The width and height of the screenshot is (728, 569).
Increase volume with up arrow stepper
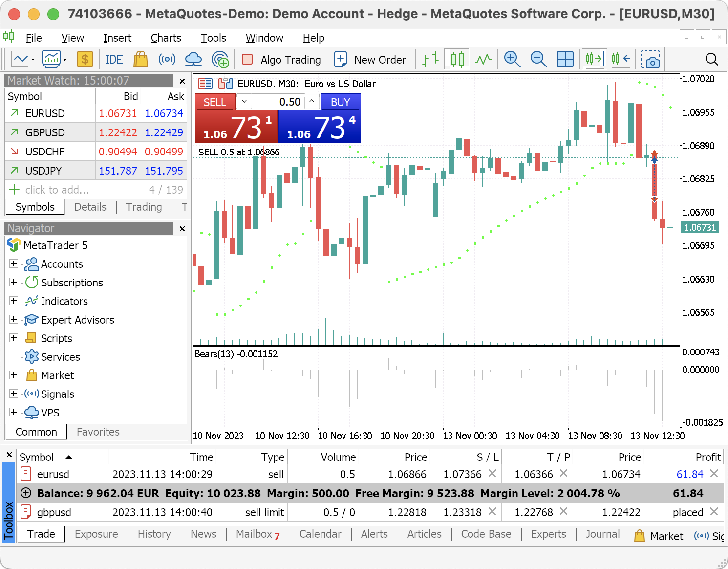312,102
